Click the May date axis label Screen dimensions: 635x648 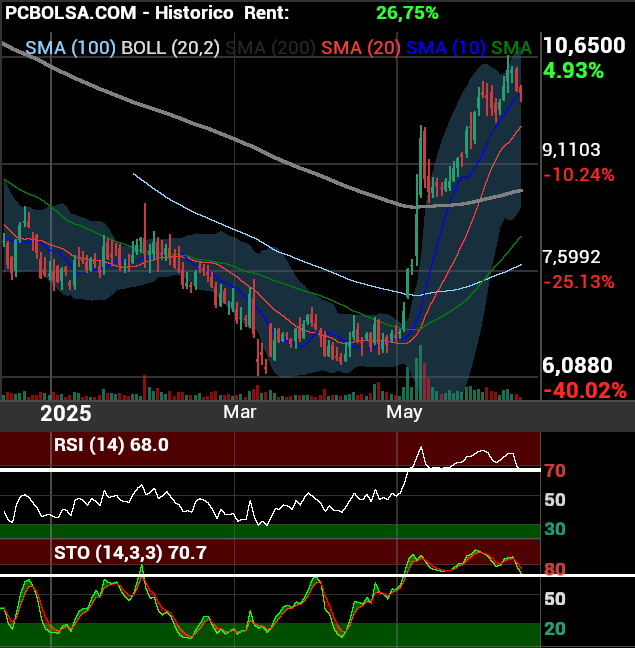404,413
